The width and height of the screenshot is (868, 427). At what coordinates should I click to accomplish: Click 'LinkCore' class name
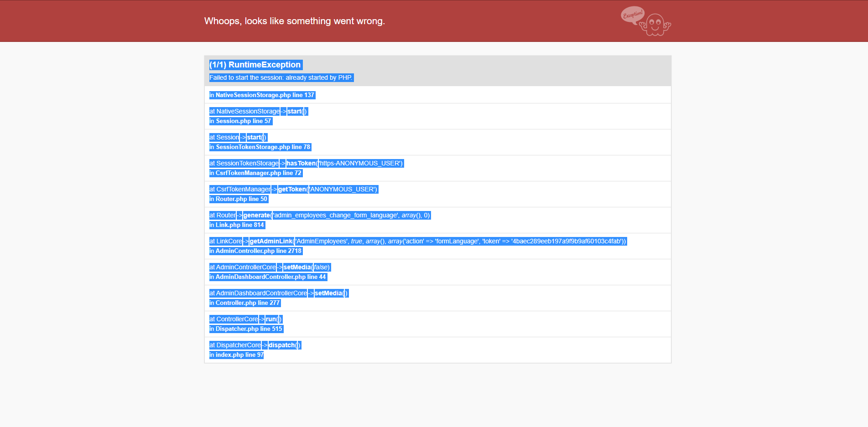click(229, 241)
